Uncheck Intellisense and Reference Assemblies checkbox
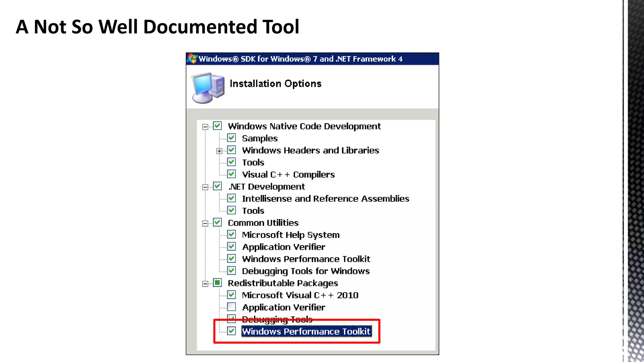The width and height of the screenshot is (644, 362). 231,198
